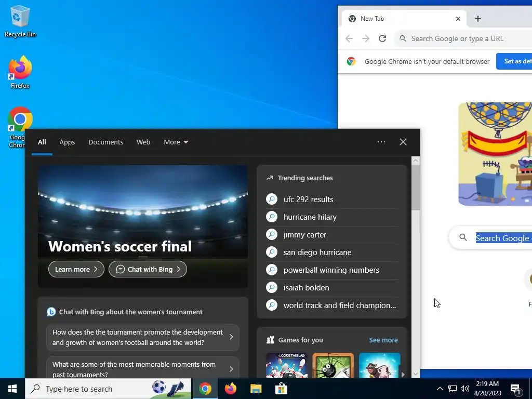The image size is (532, 399).
Task: Open the cow farm game thumbnail
Action: click(x=380, y=366)
